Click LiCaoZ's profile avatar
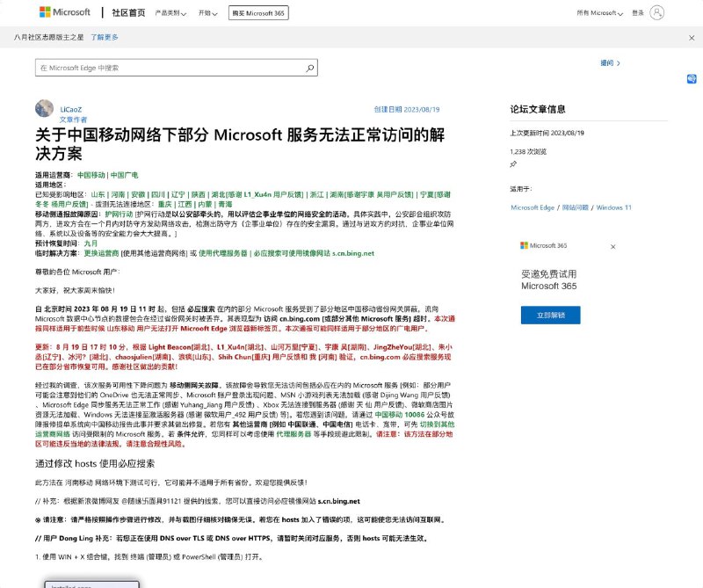 tap(42, 107)
